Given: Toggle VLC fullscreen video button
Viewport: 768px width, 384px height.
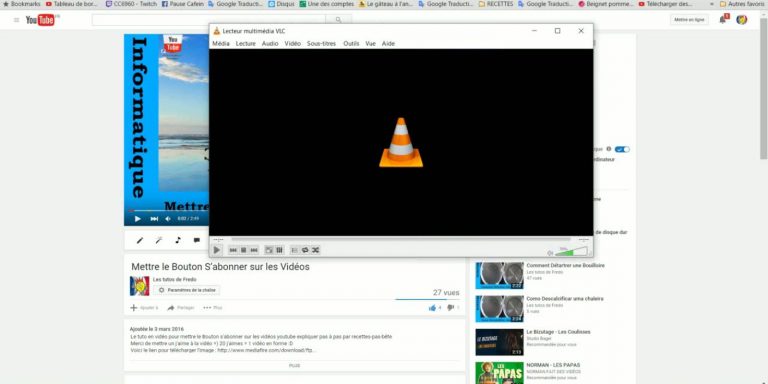Looking at the screenshot, I should pyautogui.click(x=269, y=250).
